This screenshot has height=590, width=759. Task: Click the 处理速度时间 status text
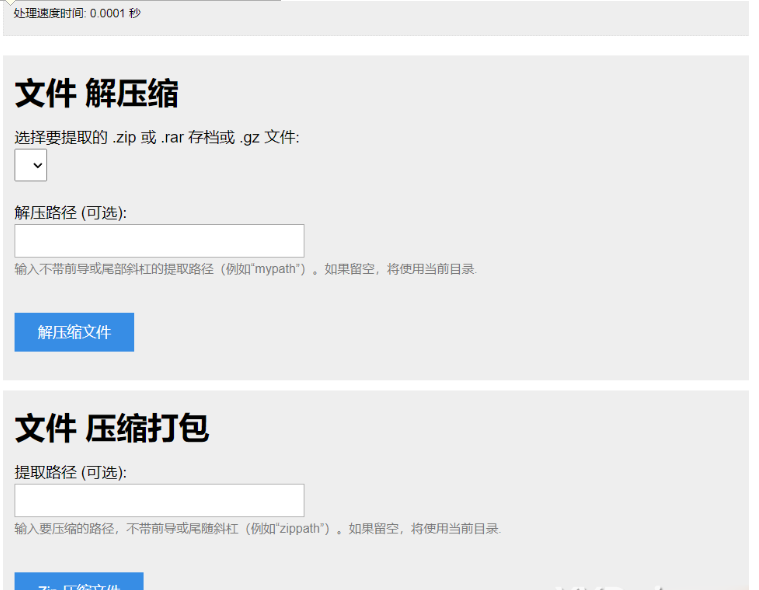point(78,13)
